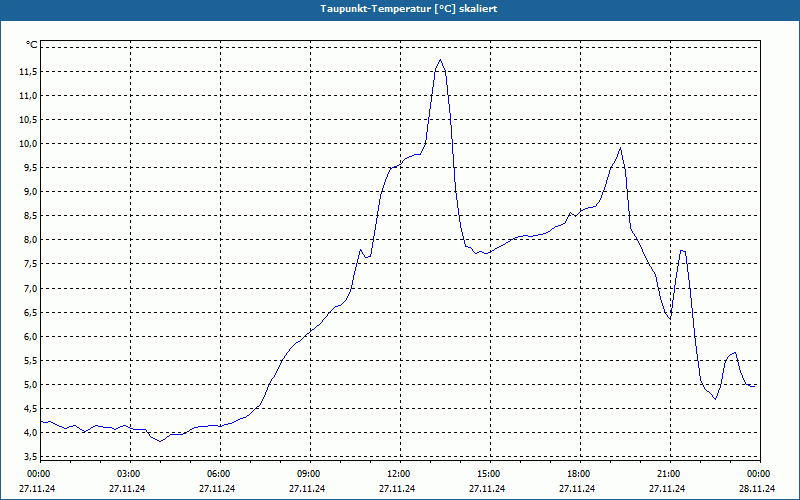The height and width of the screenshot is (500, 800).
Task: Click the 03:00 time label on the x-axis
Action: 129,474
